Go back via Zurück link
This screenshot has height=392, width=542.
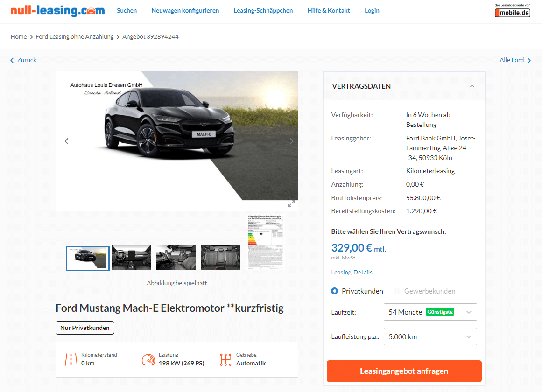click(x=23, y=60)
